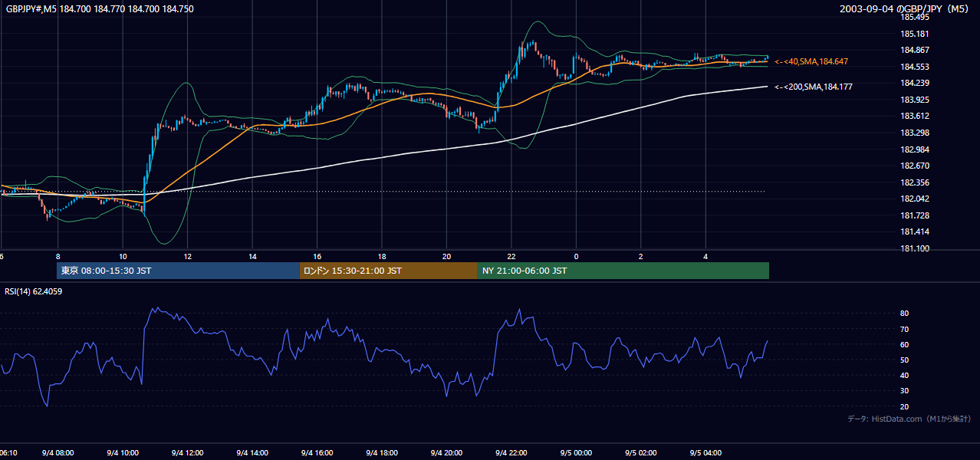Click the RSI scale value 80
Image resolution: width=980 pixels, height=460 pixels.
tap(904, 314)
